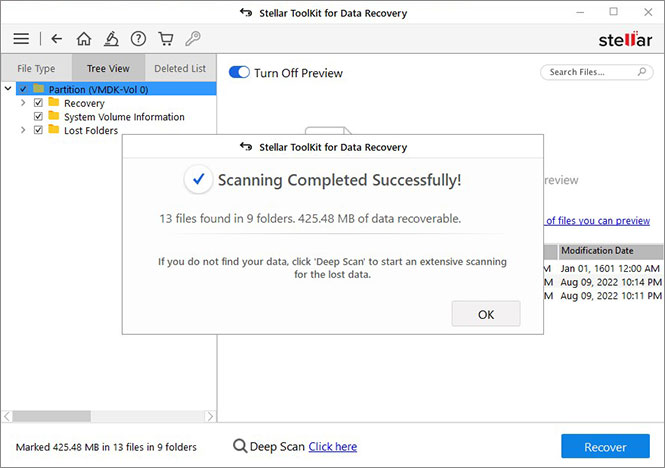Select the Partition (VMDK-Vol 0) label
The width and height of the screenshot is (665, 468).
98,90
